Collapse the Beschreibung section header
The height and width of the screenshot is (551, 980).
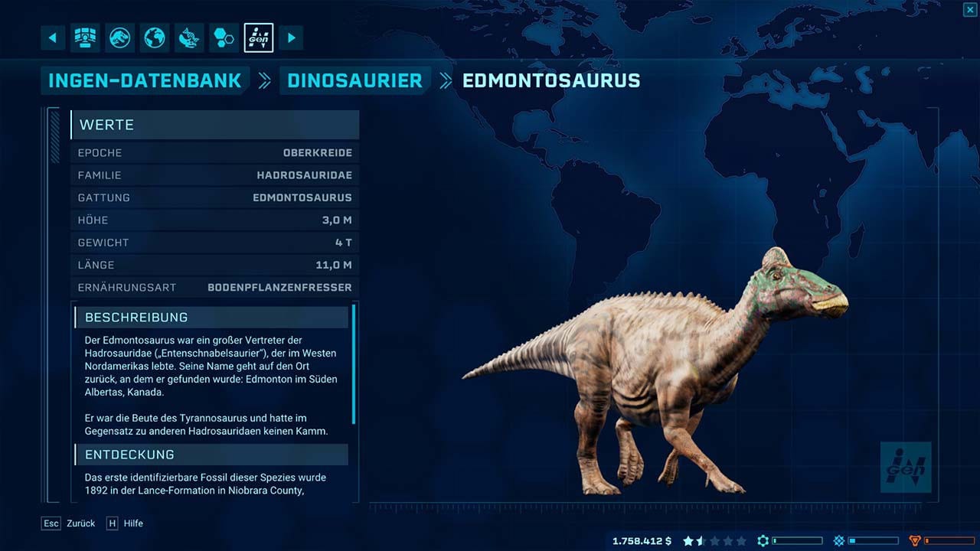coord(211,317)
